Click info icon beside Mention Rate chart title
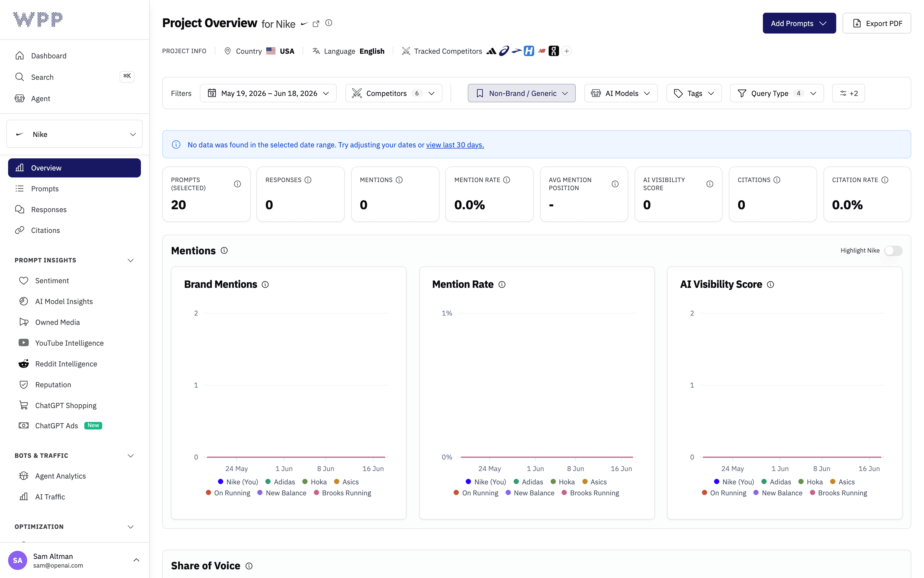Screen dimensions: 924x578 pos(502,284)
